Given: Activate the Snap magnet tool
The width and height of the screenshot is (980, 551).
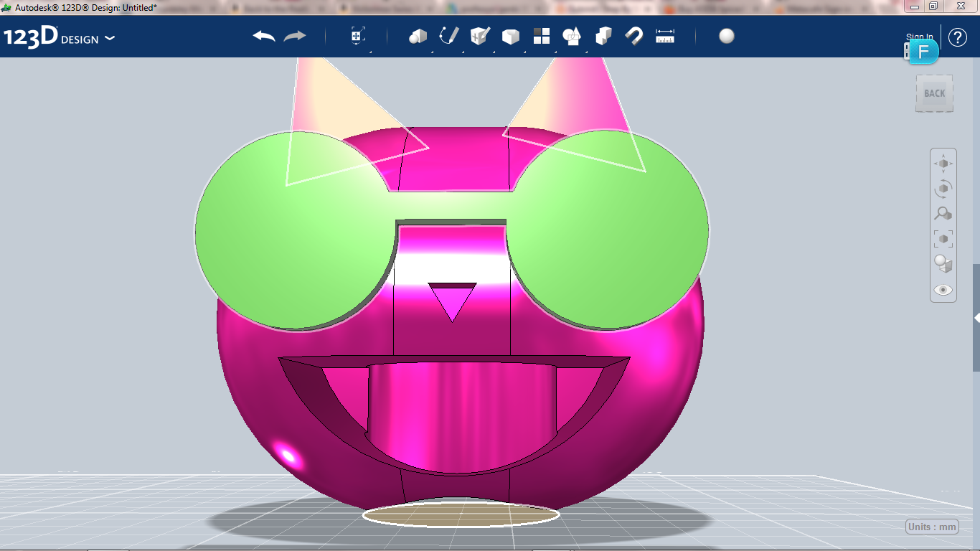Looking at the screenshot, I should pos(633,36).
